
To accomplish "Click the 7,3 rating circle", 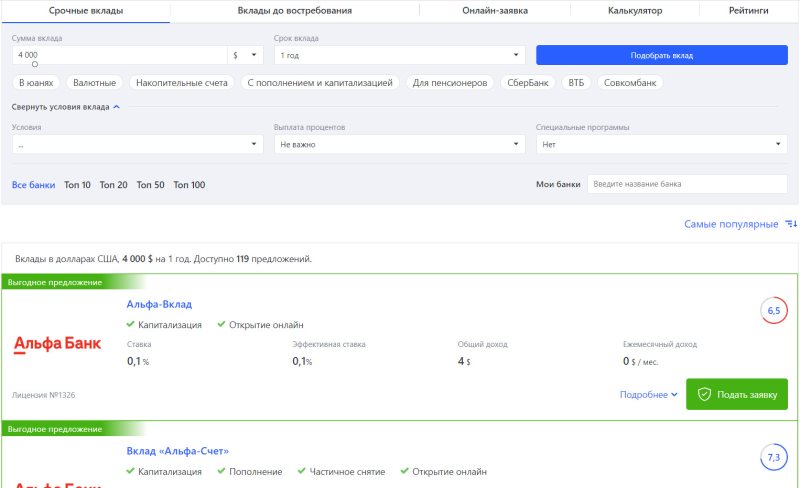I will [773, 457].
